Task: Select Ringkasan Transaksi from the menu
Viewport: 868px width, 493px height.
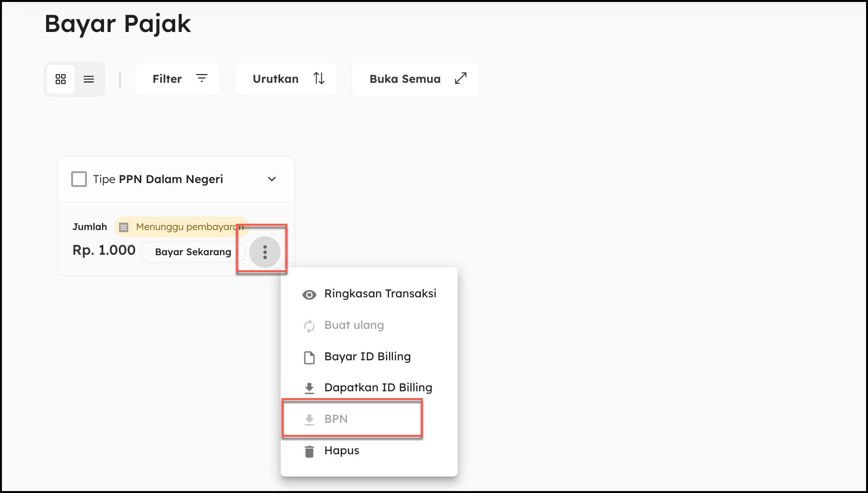Action: (380, 293)
